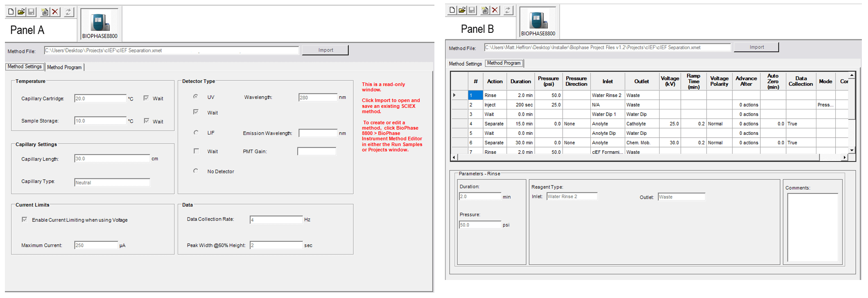Image resolution: width=868 pixels, height=298 pixels.
Task: Select row 2 Inject in method table
Action: point(650,105)
